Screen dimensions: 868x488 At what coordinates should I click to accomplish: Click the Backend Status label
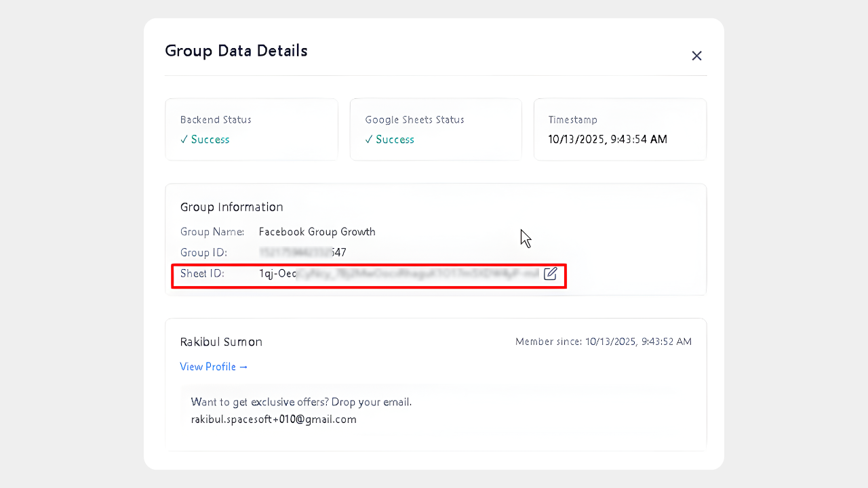click(x=216, y=120)
